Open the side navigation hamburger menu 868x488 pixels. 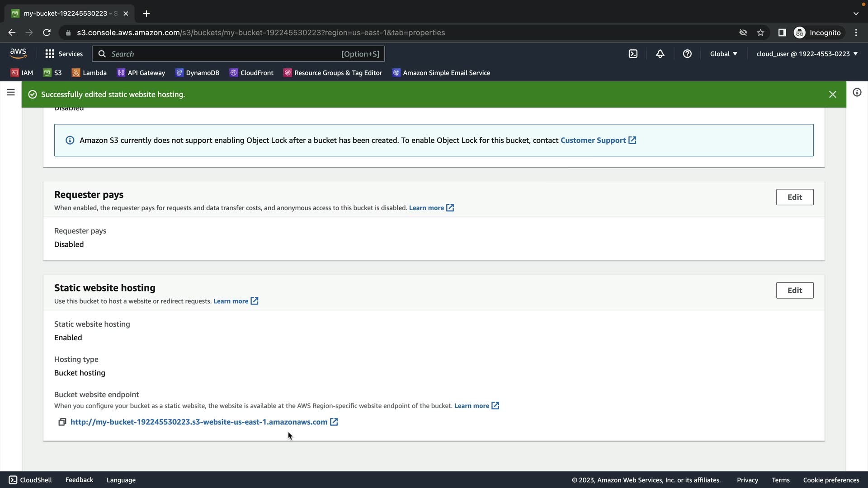coord(11,93)
